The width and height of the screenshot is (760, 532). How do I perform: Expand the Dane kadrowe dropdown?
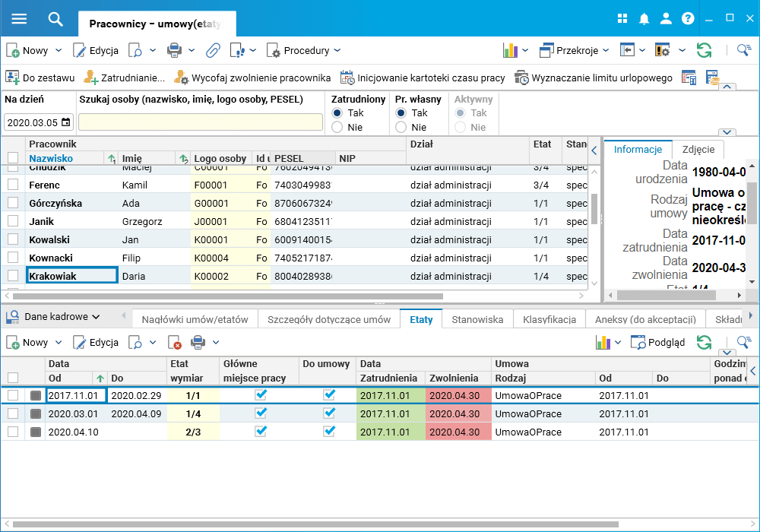coord(55,317)
